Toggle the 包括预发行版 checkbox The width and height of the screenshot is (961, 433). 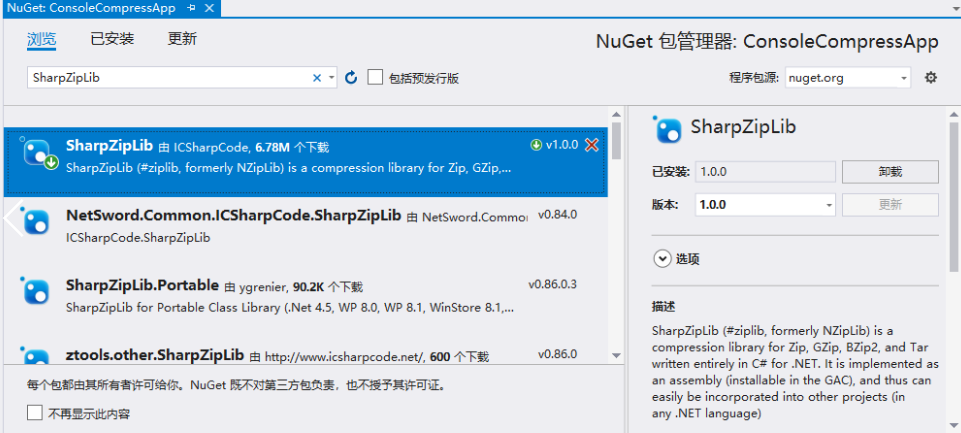(375, 77)
